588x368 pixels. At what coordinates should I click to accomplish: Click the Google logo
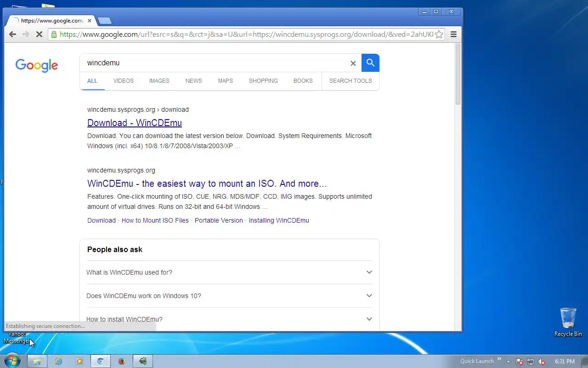(37, 65)
